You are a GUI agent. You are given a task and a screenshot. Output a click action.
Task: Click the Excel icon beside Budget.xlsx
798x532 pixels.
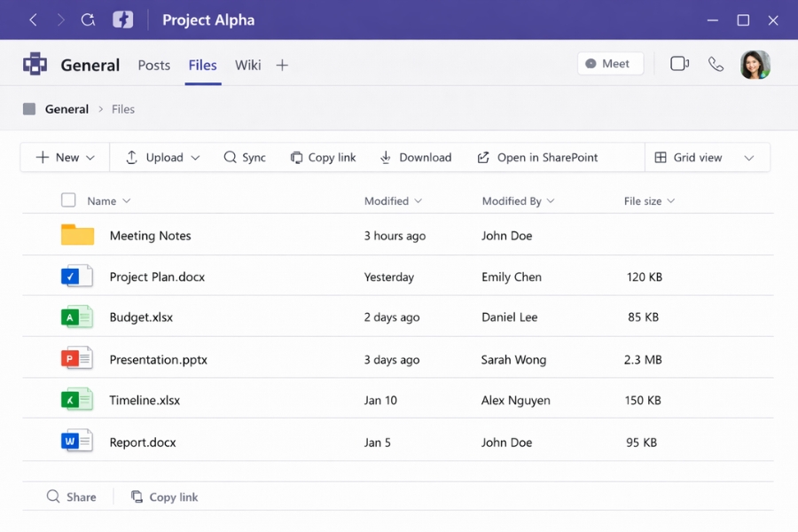pos(76,317)
